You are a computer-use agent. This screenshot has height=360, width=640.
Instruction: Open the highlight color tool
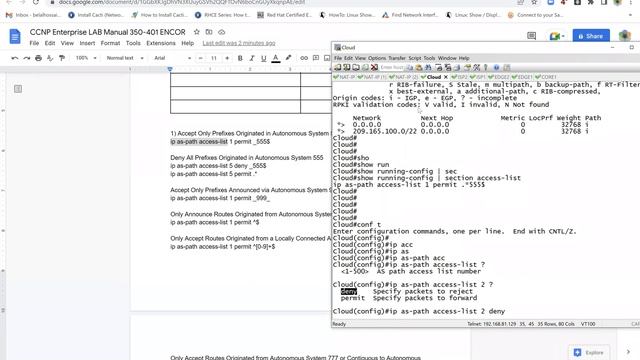click(288, 58)
